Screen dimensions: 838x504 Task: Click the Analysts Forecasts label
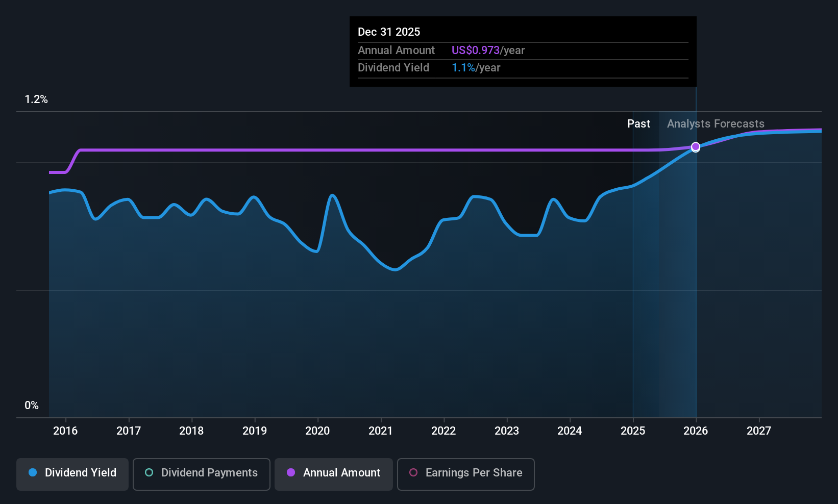tap(716, 124)
